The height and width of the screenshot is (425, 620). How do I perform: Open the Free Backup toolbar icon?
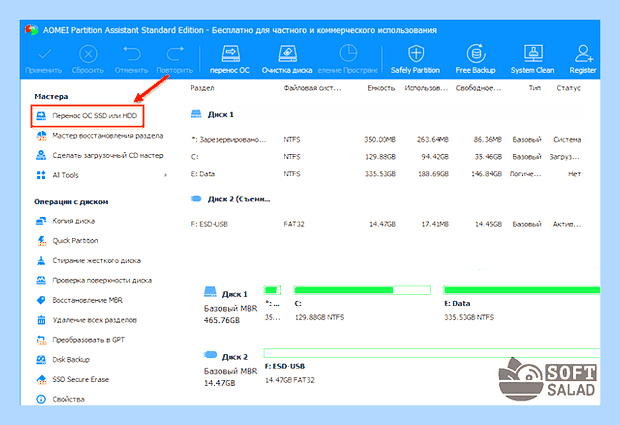[x=476, y=54]
